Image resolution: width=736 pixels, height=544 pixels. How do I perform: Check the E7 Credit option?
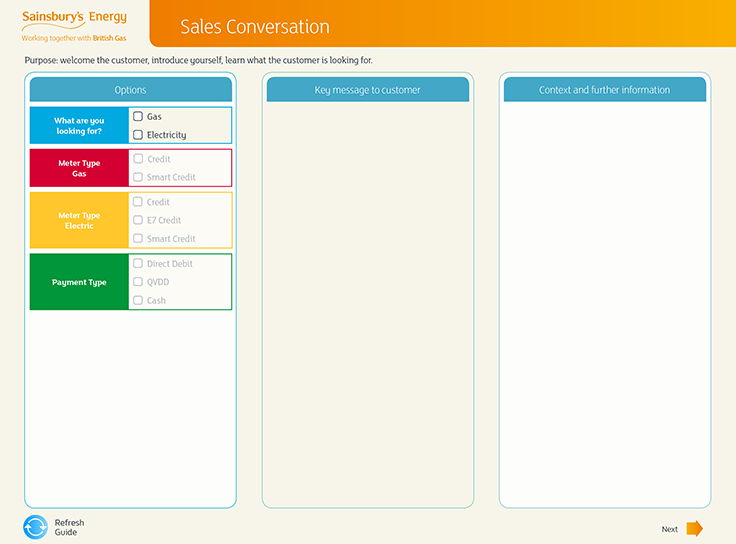click(x=138, y=220)
